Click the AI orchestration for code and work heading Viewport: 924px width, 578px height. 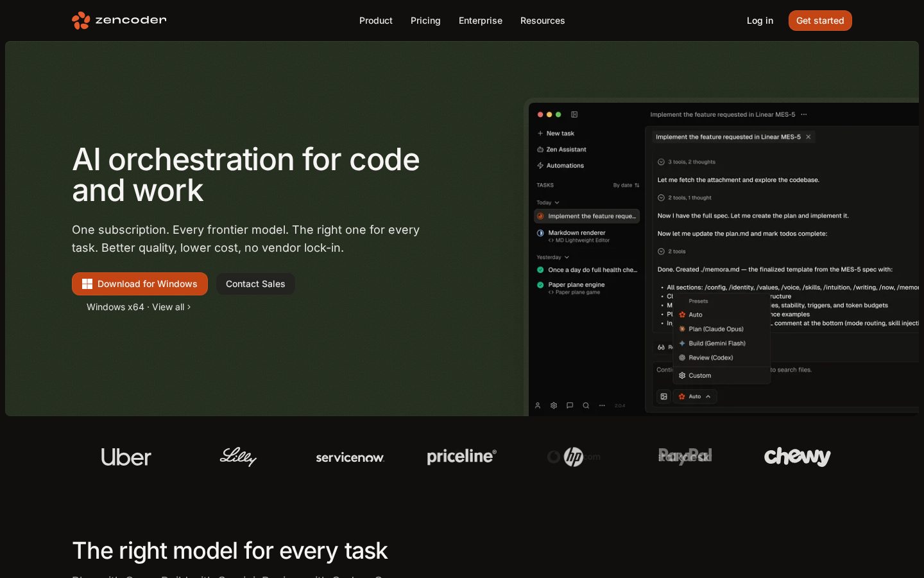[x=246, y=175]
